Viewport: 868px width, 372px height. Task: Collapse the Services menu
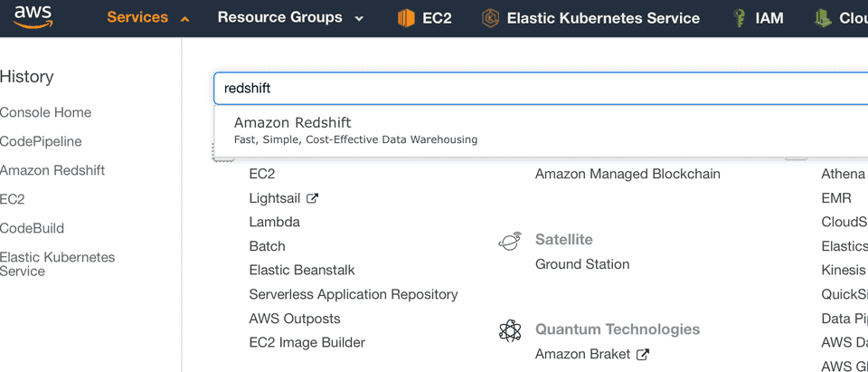(147, 18)
